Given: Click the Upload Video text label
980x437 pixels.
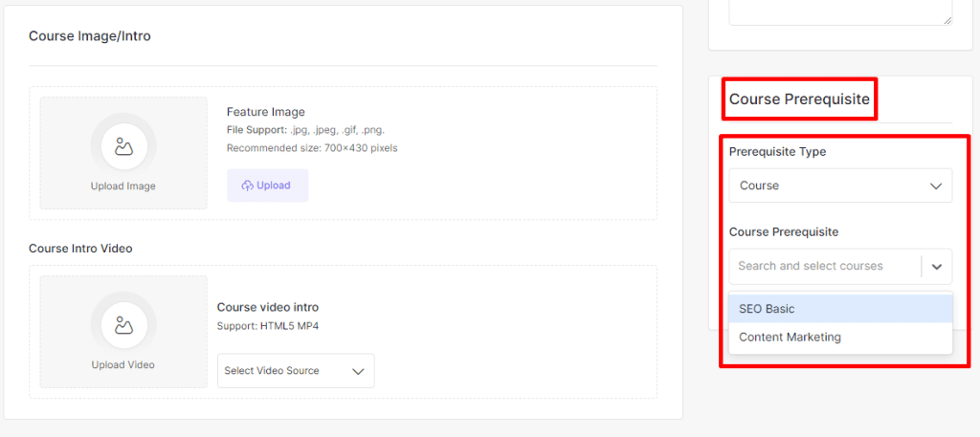Looking at the screenshot, I should click(x=122, y=365).
